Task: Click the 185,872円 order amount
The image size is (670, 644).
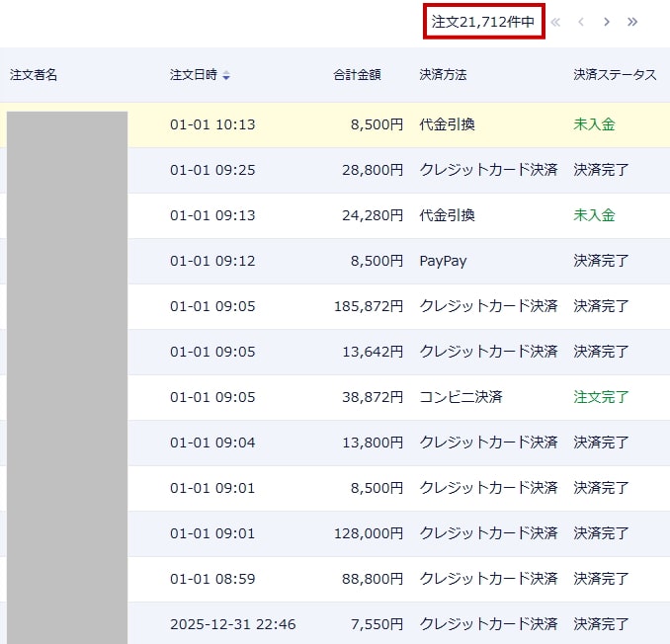Action: 368,306
